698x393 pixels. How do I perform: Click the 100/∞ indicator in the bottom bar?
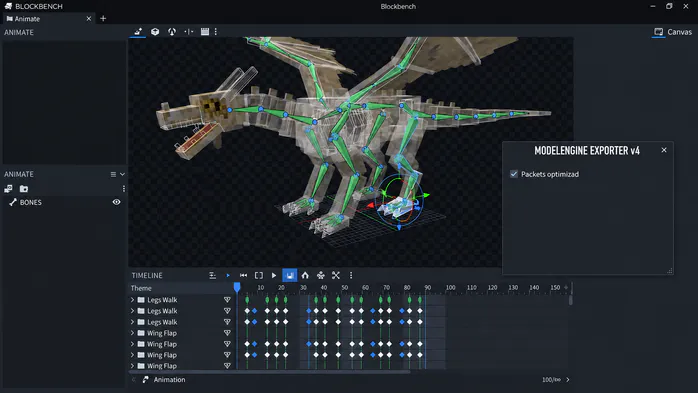click(551, 380)
